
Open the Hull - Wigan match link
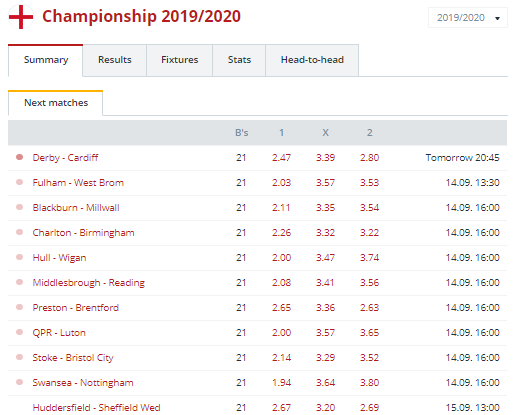point(59,258)
